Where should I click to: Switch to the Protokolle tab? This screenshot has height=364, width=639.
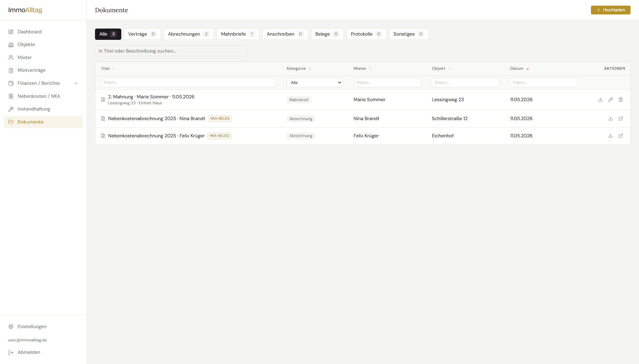(366, 34)
